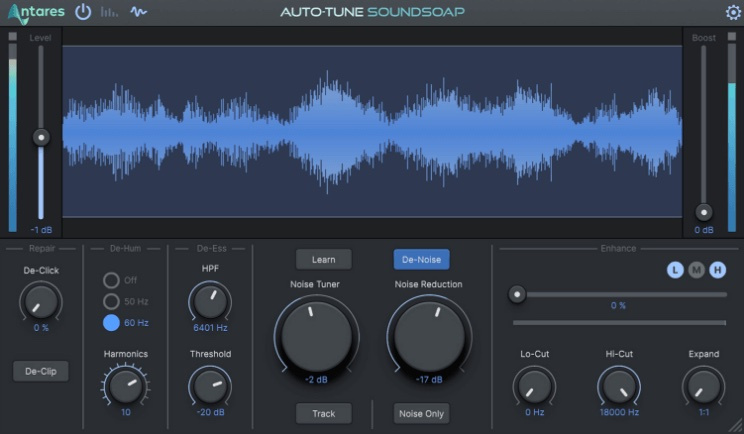Click the De-Click knob
Image resolution: width=744 pixels, height=434 pixels.
point(41,302)
